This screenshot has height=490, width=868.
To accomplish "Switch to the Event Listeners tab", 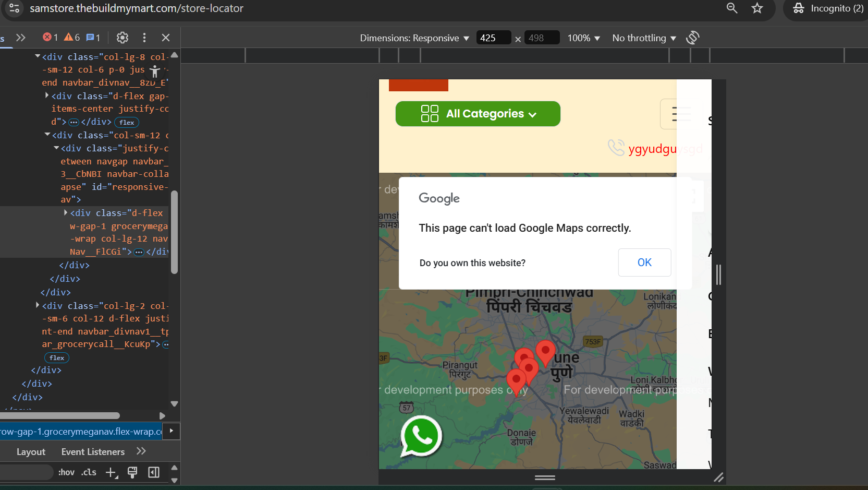I will coord(93,452).
